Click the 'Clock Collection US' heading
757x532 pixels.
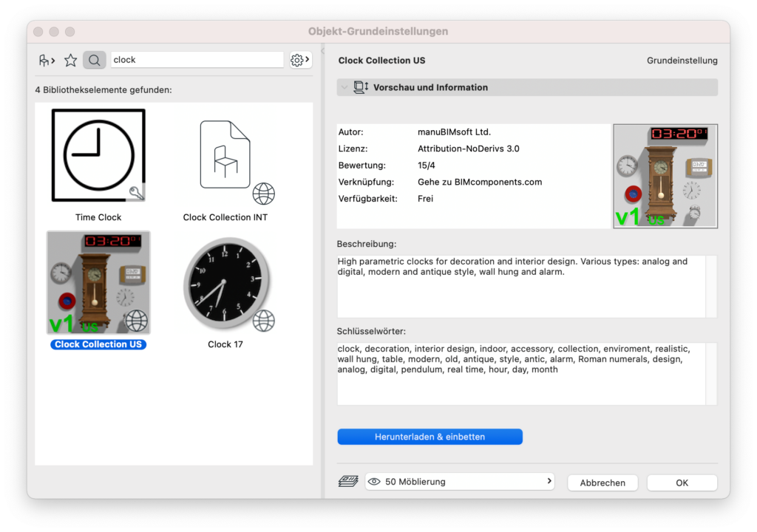click(x=381, y=61)
